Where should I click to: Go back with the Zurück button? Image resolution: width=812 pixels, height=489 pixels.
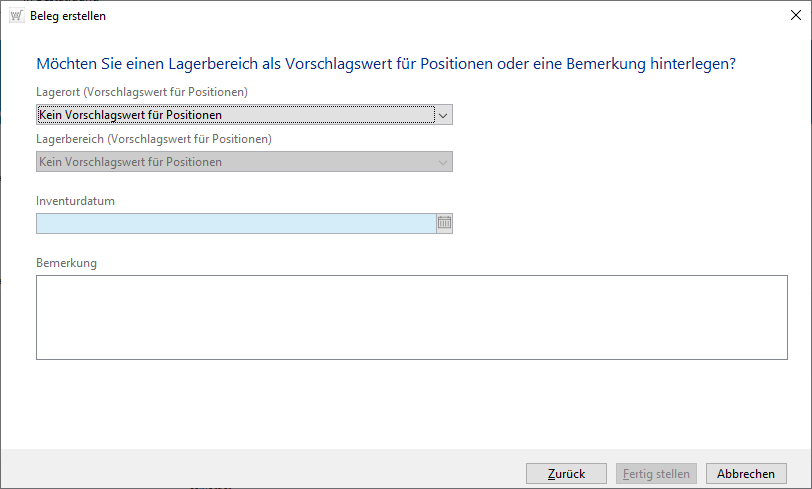(565, 473)
